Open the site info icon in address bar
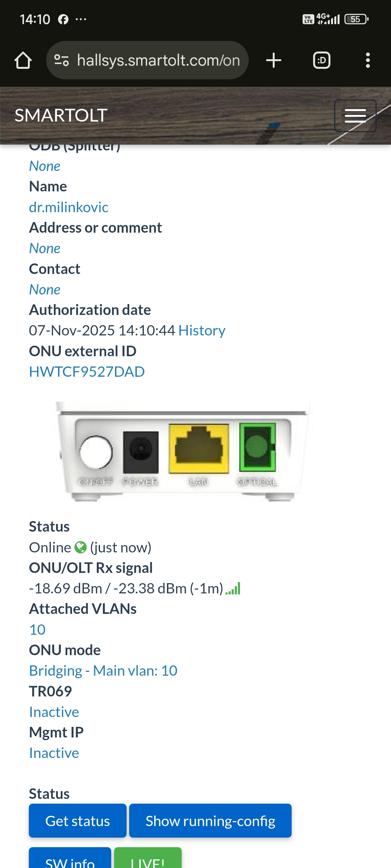The width and height of the screenshot is (391, 868). (62, 60)
